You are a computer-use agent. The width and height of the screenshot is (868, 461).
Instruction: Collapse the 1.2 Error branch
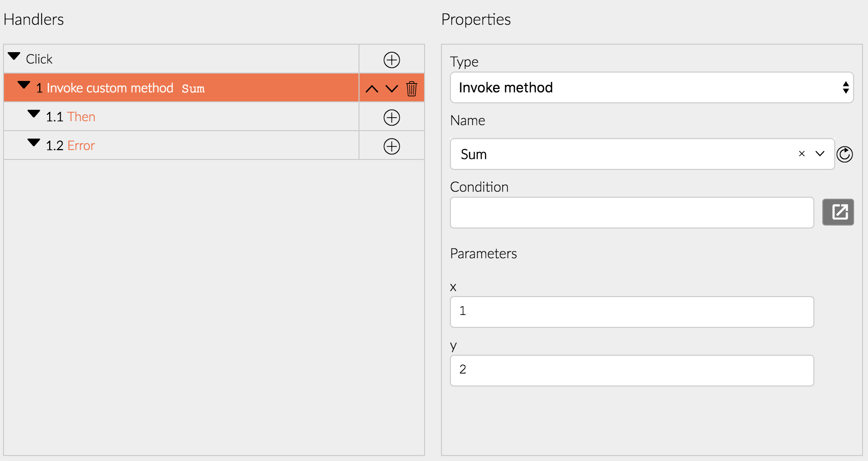coord(34,143)
